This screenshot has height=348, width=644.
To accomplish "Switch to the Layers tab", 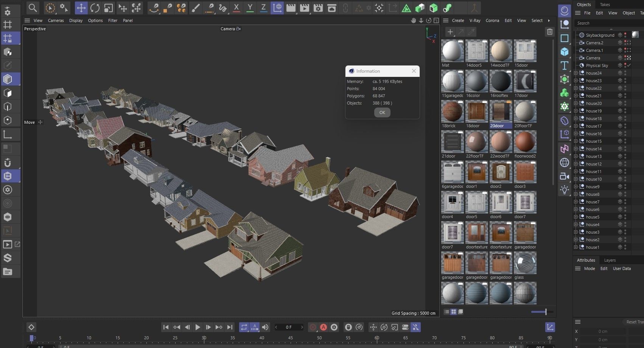I will 610,260.
